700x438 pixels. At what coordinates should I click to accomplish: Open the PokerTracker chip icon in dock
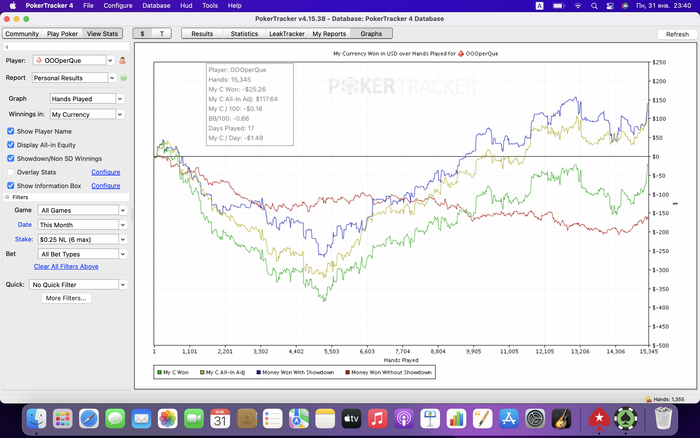pyautogui.click(x=625, y=419)
